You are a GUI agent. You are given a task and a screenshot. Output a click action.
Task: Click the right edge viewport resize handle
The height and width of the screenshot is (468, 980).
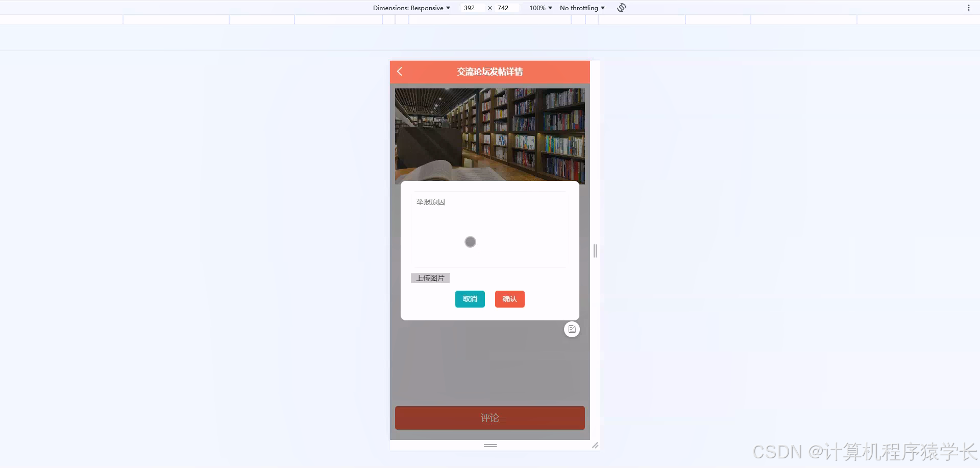coord(595,251)
